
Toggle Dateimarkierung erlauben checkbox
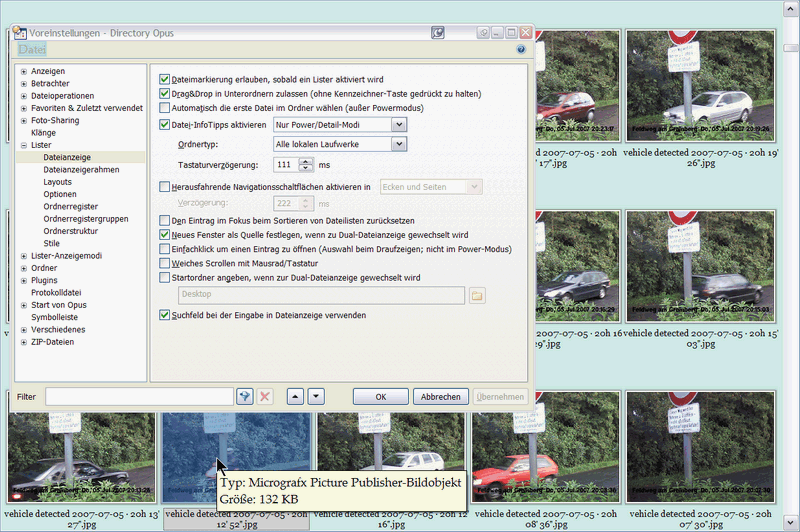pyautogui.click(x=164, y=79)
